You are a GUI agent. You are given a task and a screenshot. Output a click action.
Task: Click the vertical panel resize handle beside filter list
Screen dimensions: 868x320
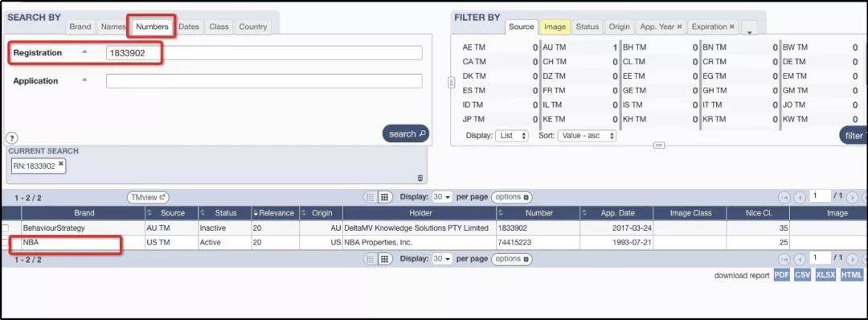pos(451,83)
